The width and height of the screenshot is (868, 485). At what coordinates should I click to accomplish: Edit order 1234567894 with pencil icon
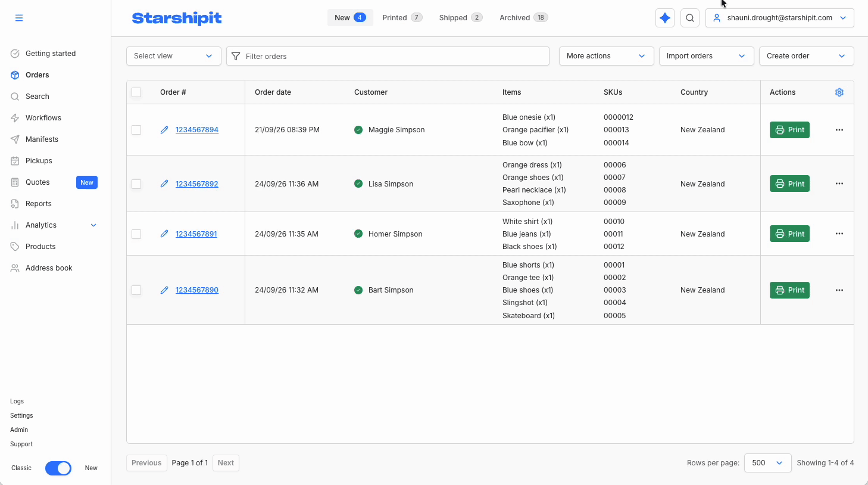point(164,130)
